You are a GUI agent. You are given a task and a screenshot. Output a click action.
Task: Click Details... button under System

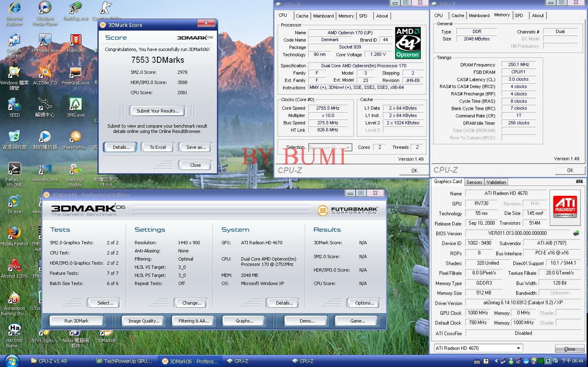[284, 303]
